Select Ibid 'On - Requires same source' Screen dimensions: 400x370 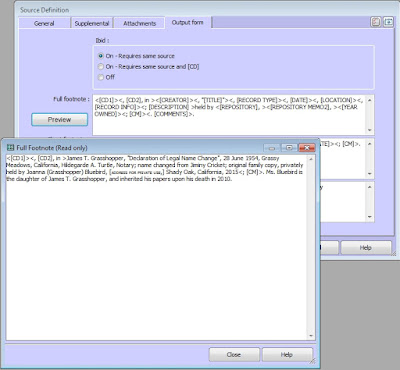[x=136, y=56]
